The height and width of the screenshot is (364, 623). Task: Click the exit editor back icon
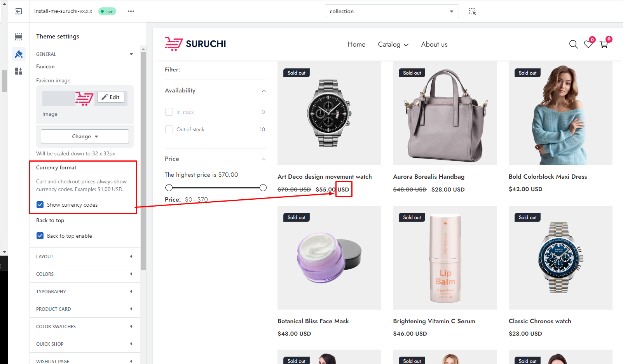[19, 11]
